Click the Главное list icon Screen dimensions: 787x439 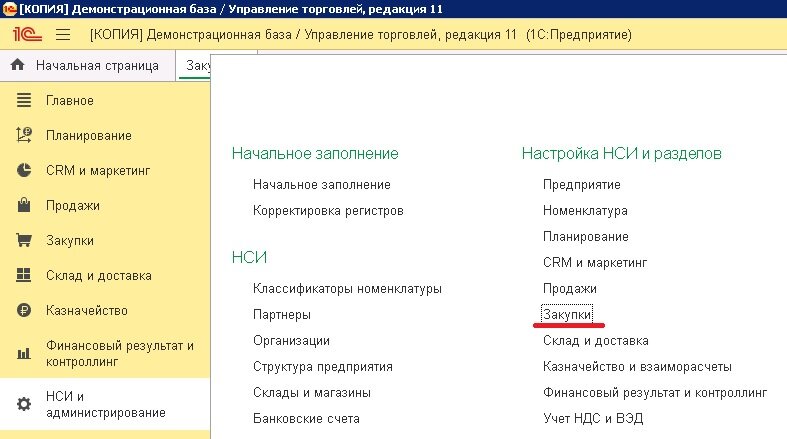tap(24, 100)
